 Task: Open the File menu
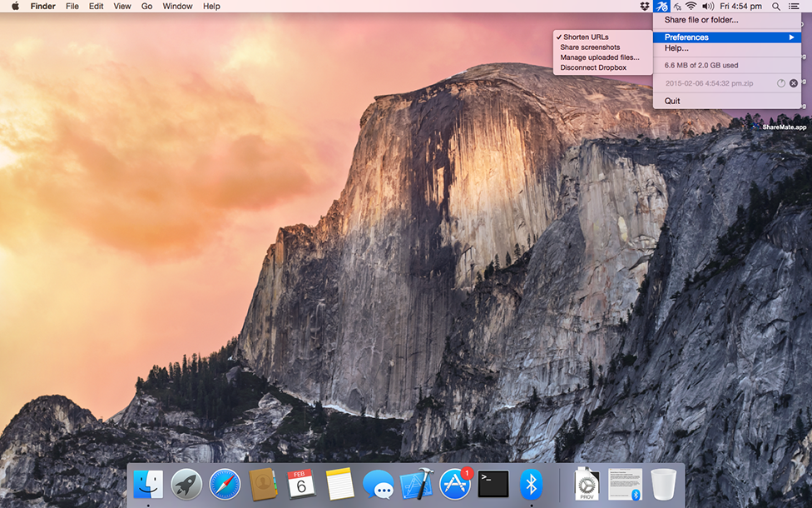[72, 6]
